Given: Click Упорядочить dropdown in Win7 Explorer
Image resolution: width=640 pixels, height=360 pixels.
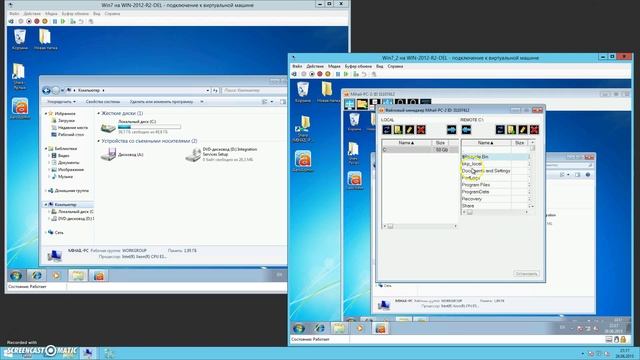Looking at the screenshot, I should click(x=62, y=102).
